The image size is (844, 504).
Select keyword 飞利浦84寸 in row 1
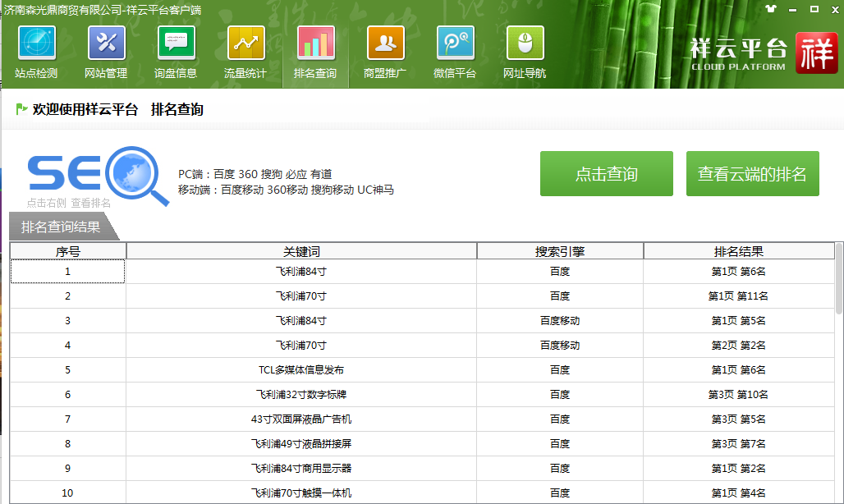301,272
